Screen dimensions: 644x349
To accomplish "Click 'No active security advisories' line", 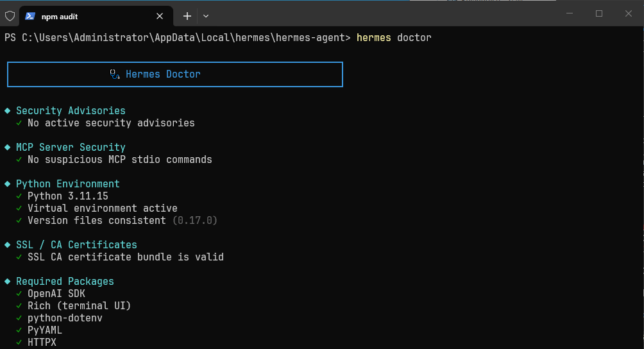I will click(x=111, y=123).
